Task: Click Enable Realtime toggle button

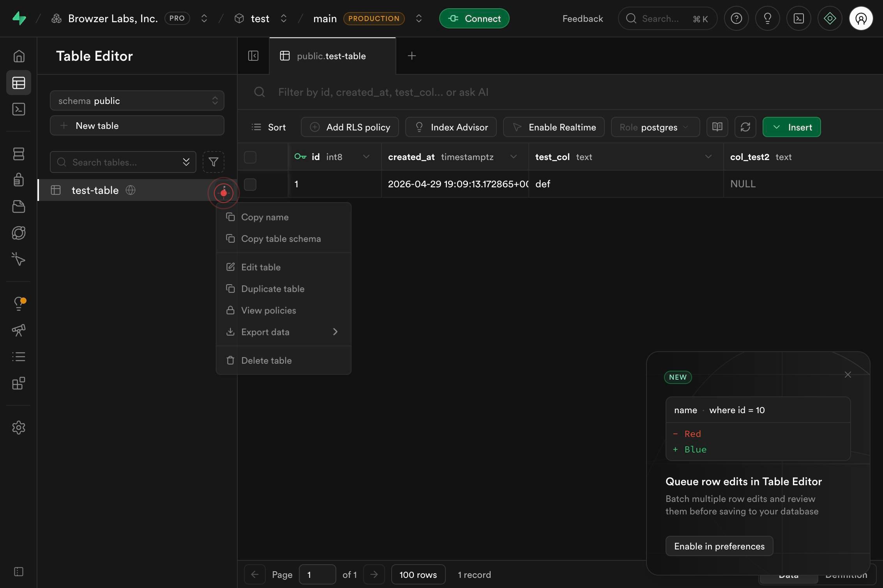Action: 554,127
